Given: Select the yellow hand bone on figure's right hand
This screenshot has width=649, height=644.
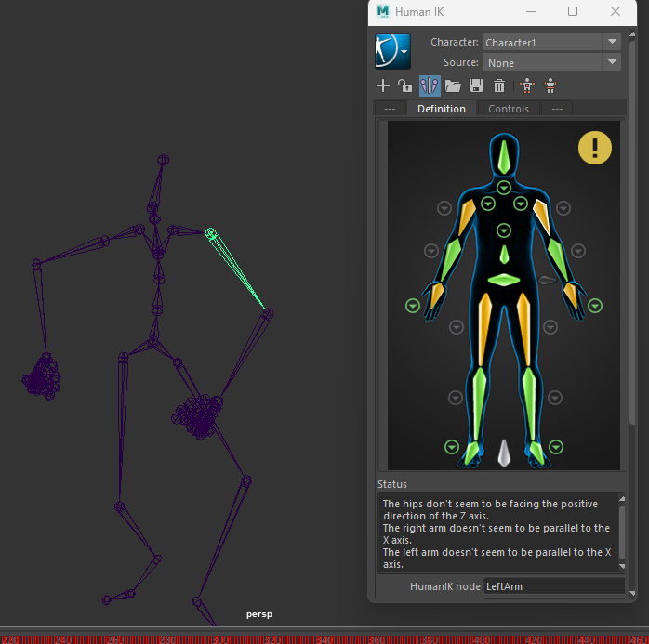Looking at the screenshot, I should pyautogui.click(x=437, y=295).
